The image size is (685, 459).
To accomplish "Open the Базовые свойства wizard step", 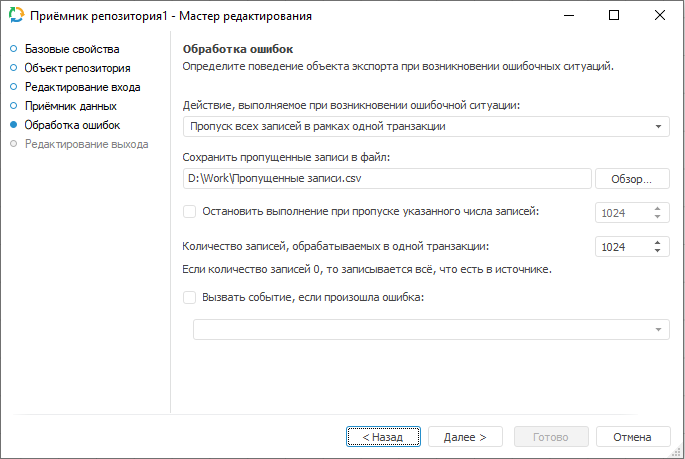I will (71, 49).
